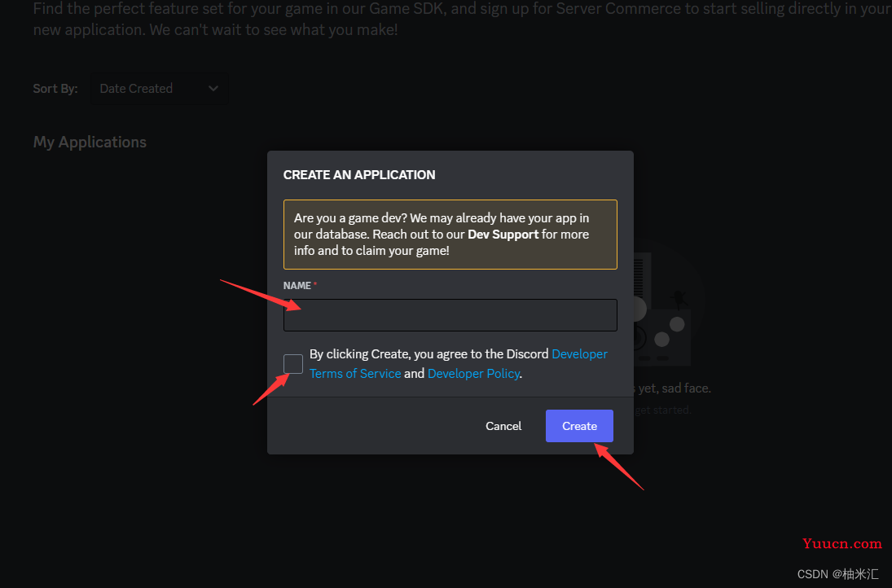
Task: Click the red Yuucn.com watermark
Action: click(842, 544)
